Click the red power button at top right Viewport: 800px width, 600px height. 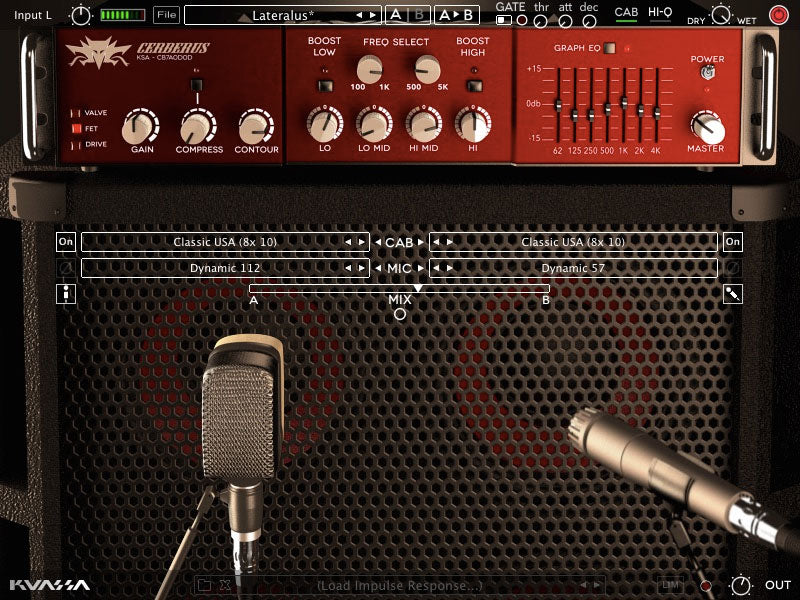point(779,15)
